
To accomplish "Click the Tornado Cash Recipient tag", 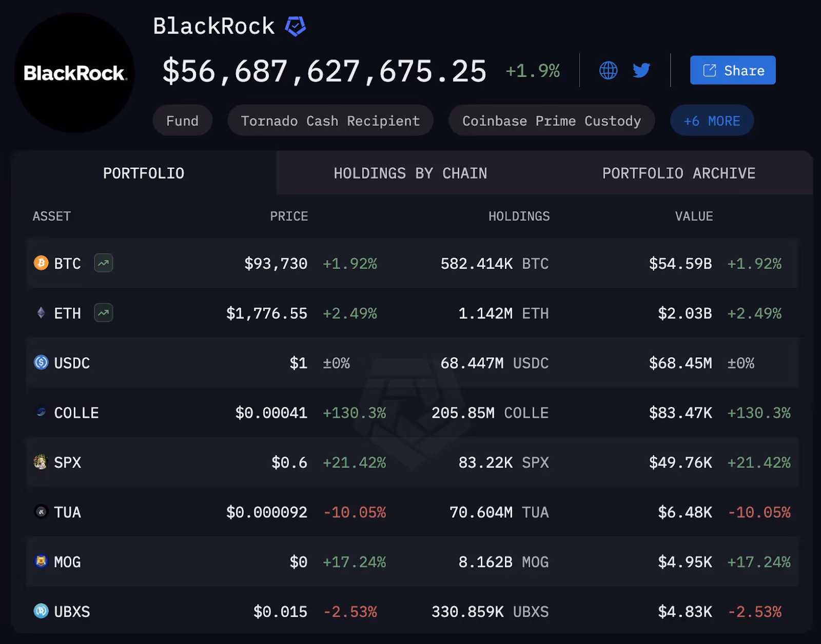I will [330, 120].
